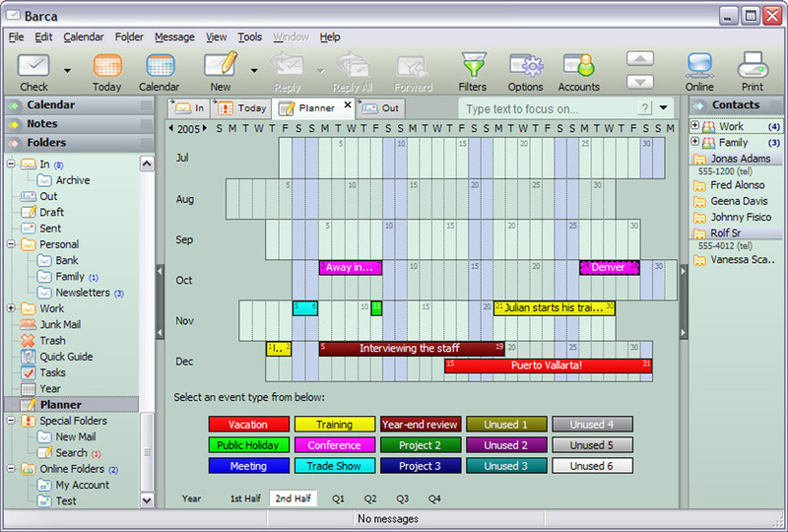Open the Options gear icon
Image resolution: width=788 pixels, height=532 pixels.
[526, 72]
